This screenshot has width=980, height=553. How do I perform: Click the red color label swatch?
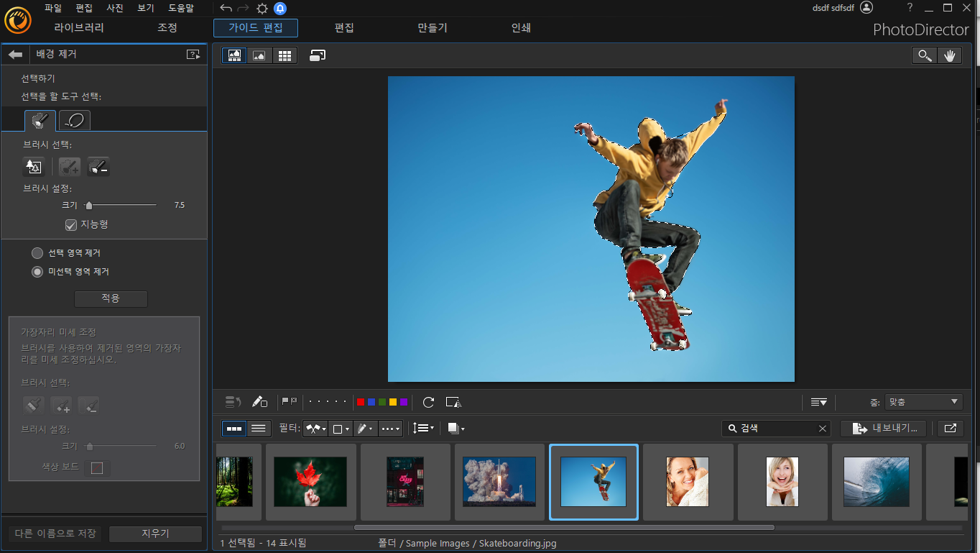point(361,402)
